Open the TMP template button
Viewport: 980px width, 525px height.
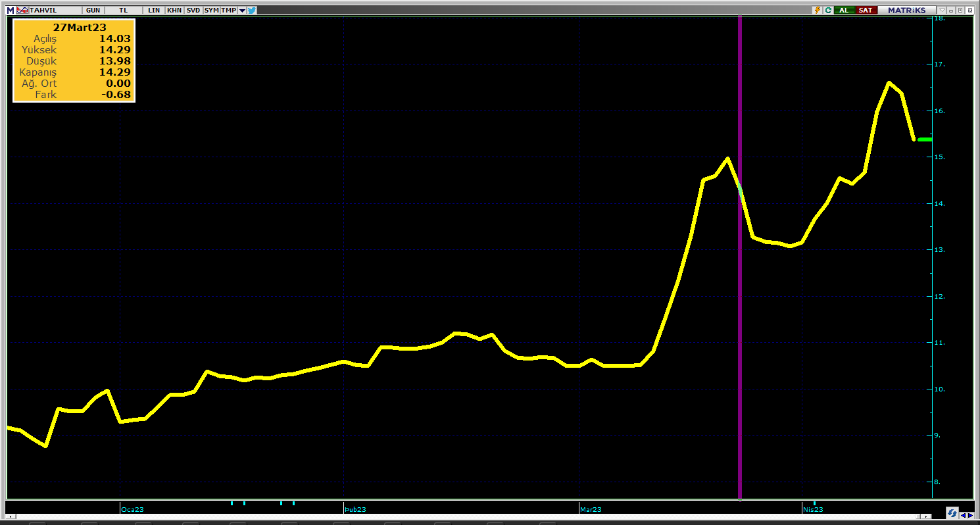click(228, 11)
